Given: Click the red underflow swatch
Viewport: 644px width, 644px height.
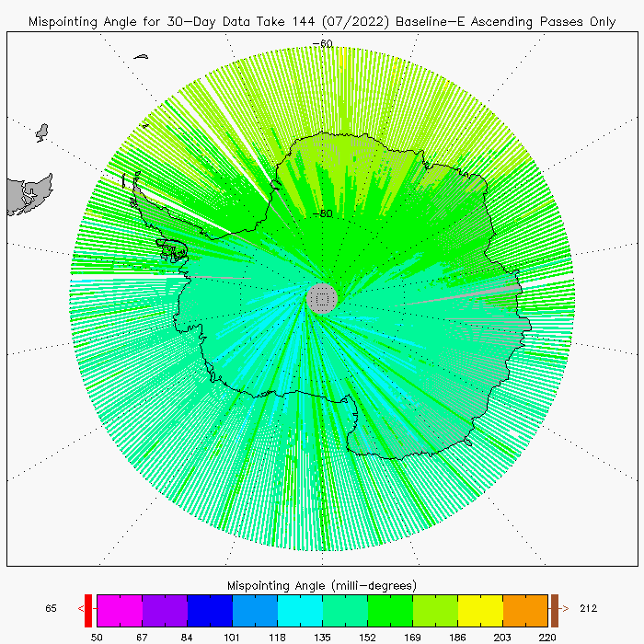Looking at the screenshot, I should [88, 610].
